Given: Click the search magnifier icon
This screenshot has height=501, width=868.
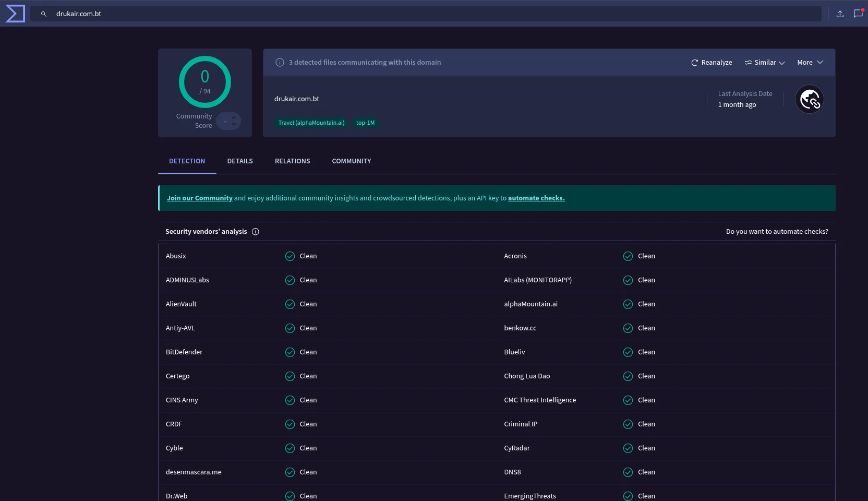Looking at the screenshot, I should (x=44, y=14).
